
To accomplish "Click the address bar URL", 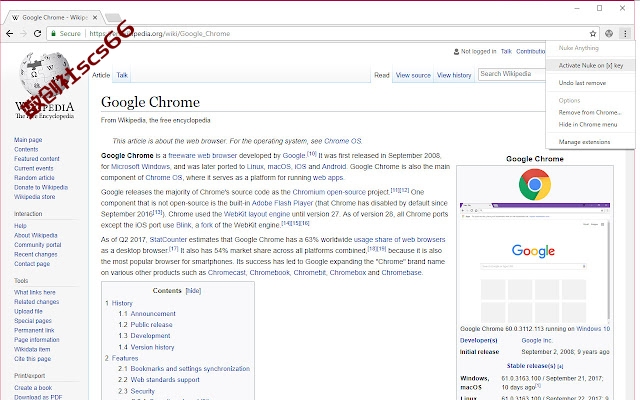I will click(x=160, y=33).
